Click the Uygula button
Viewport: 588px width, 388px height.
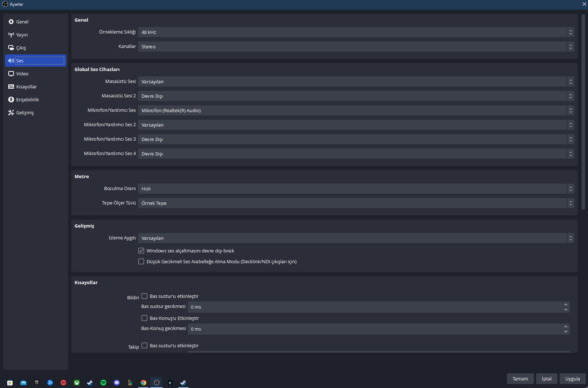573,379
